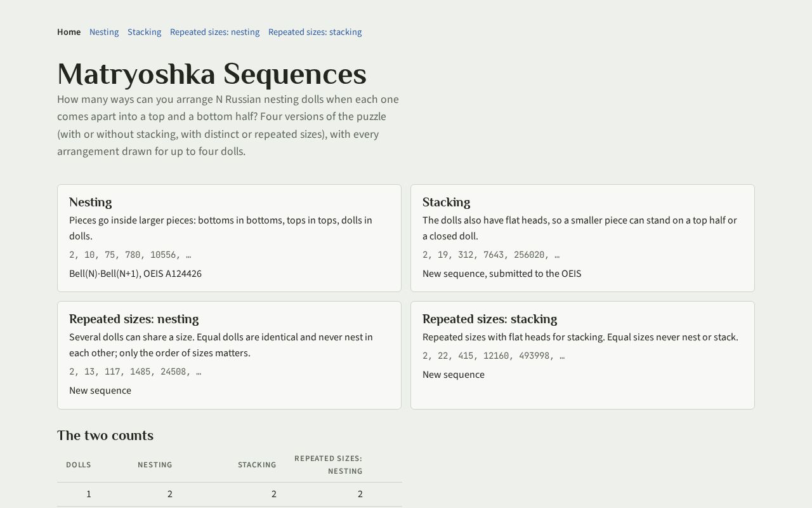The image size is (812, 508).
Task: Click the Matryoshka Sequences page title
Action: 212,74
